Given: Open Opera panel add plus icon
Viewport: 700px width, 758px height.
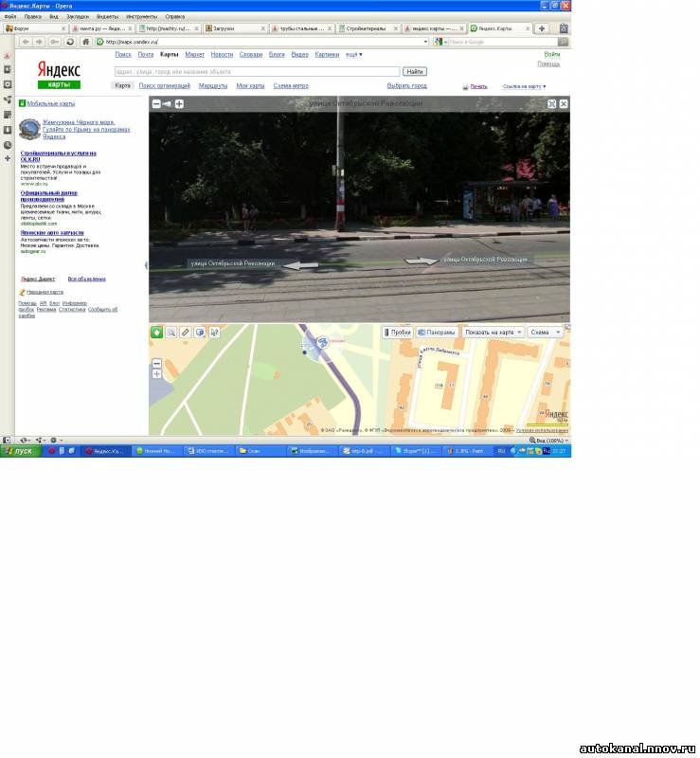Looking at the screenshot, I should click(8, 158).
